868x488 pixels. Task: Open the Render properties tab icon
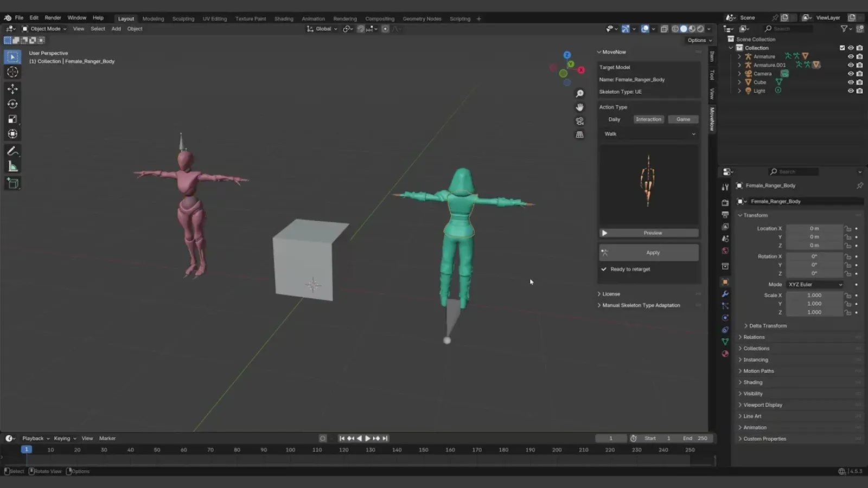(x=725, y=202)
